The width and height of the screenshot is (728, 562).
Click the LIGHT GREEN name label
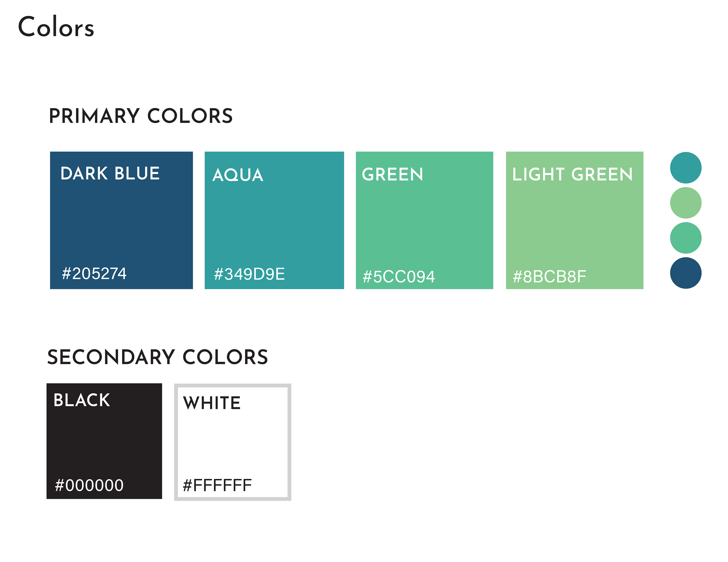pyautogui.click(x=572, y=174)
